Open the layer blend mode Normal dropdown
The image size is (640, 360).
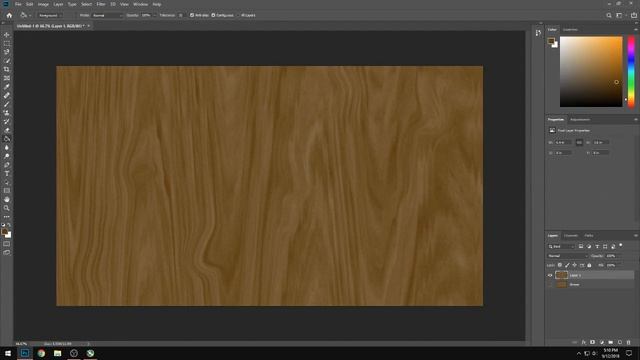click(x=567, y=256)
